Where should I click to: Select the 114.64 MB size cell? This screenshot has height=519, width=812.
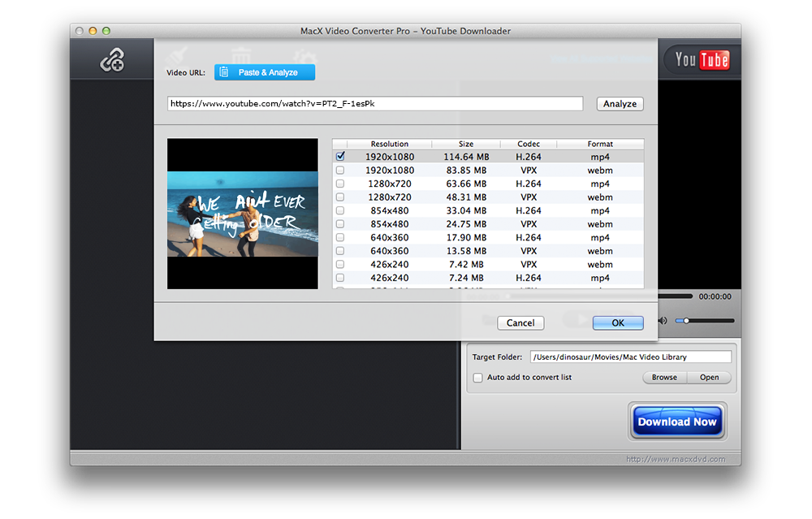click(466, 157)
